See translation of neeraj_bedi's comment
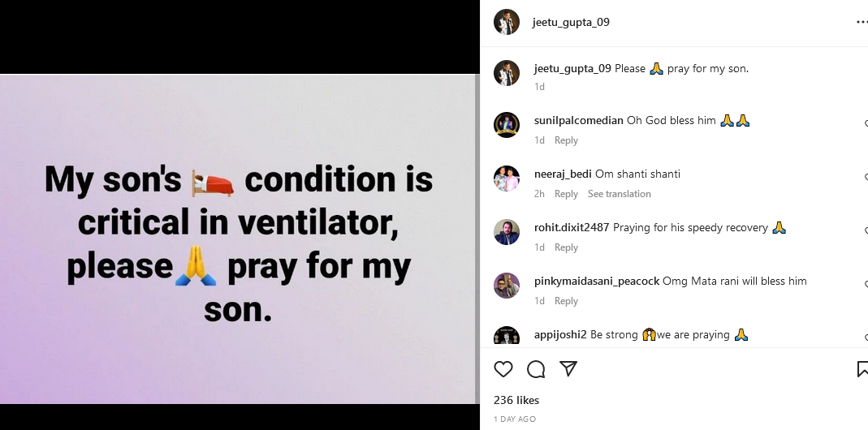 [x=620, y=194]
